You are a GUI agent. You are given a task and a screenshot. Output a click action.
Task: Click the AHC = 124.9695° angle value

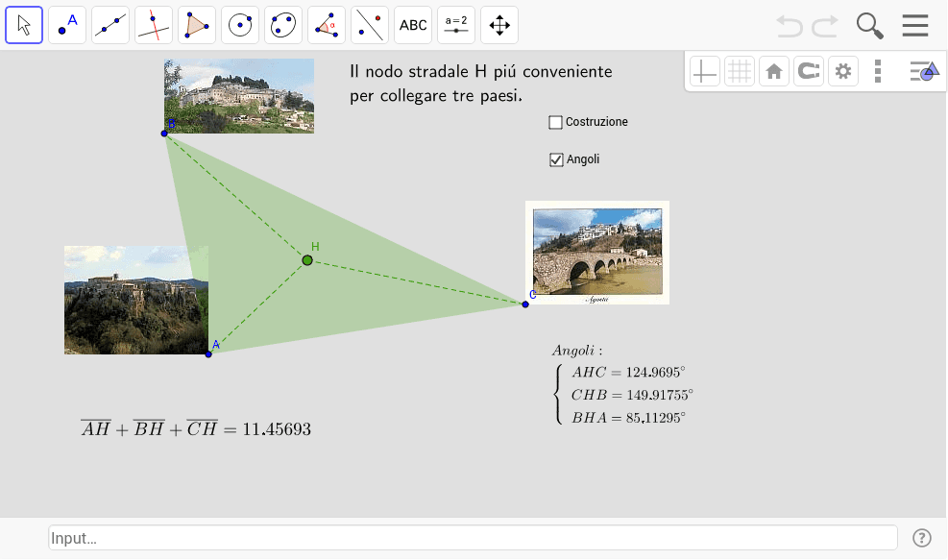(629, 373)
